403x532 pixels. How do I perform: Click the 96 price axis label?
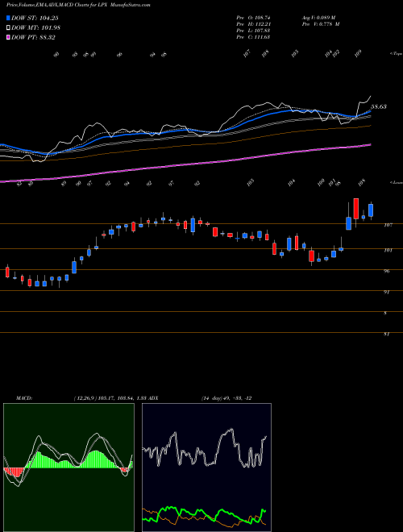(x=387, y=272)
